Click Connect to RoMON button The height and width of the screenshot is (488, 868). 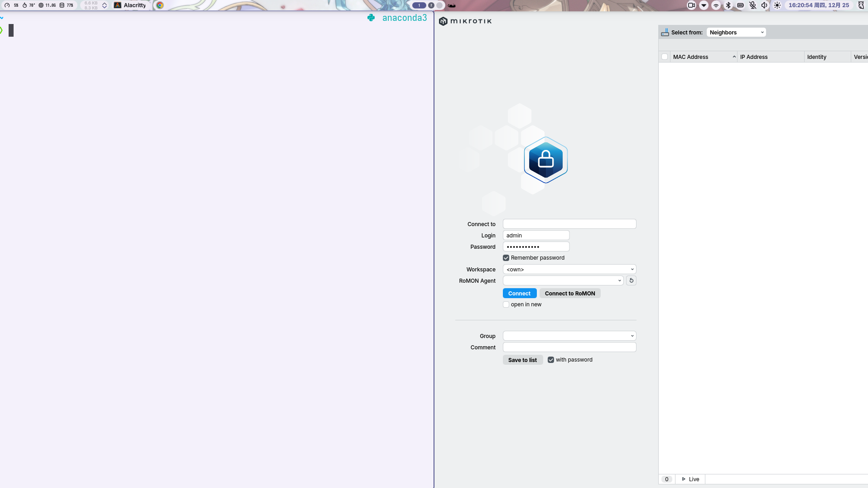pyautogui.click(x=570, y=294)
